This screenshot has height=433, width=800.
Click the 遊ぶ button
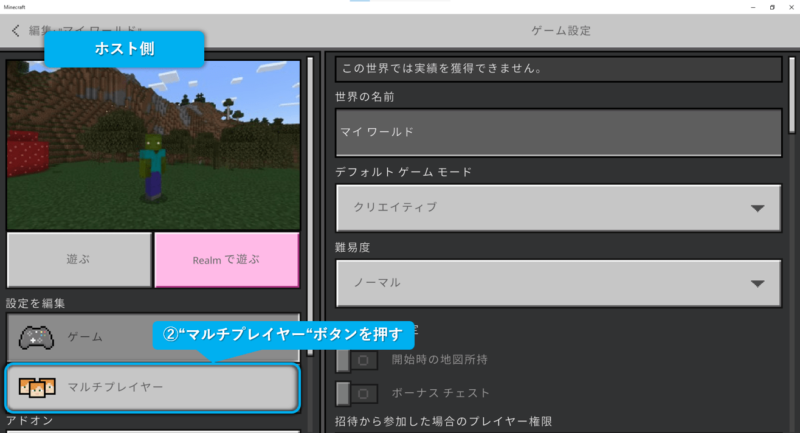(79, 260)
